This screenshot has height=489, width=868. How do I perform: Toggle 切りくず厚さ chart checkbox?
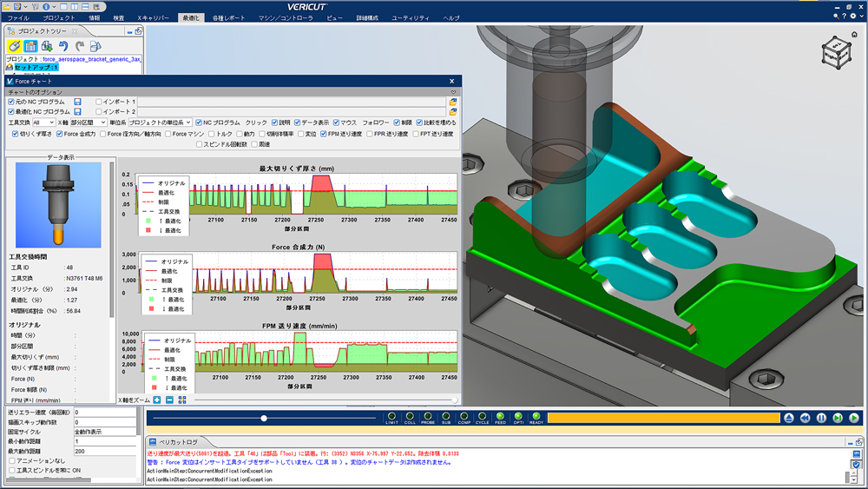point(16,134)
